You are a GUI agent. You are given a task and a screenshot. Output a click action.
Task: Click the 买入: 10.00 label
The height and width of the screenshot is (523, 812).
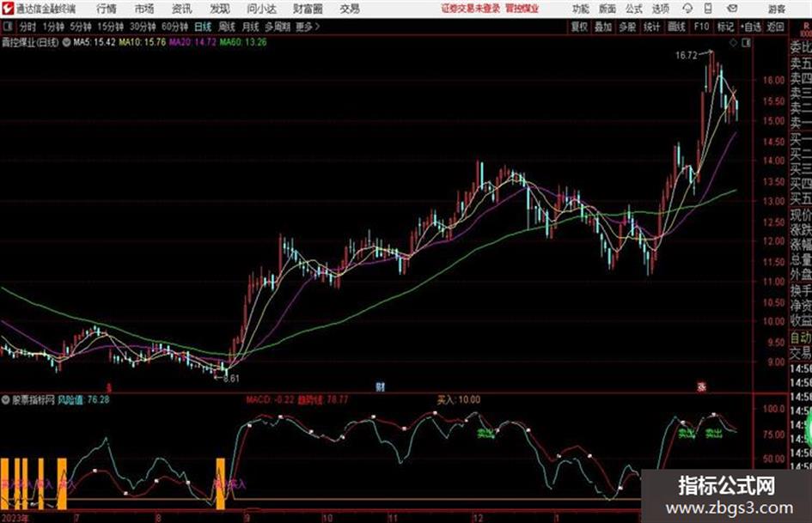click(x=459, y=399)
